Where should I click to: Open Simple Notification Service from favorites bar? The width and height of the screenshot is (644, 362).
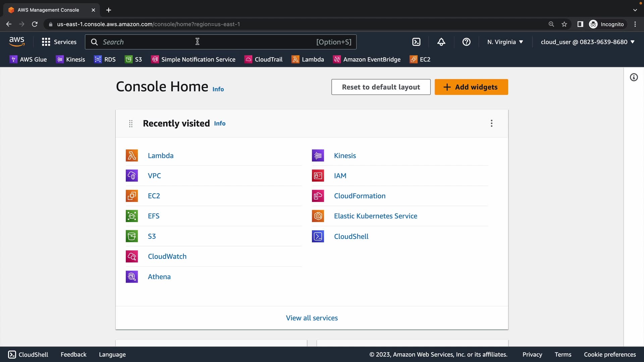pyautogui.click(x=193, y=59)
